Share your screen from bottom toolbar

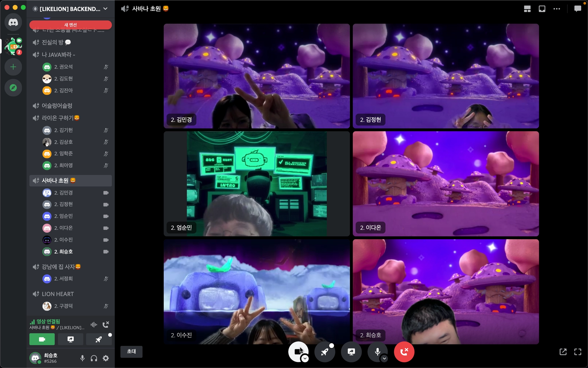351,352
